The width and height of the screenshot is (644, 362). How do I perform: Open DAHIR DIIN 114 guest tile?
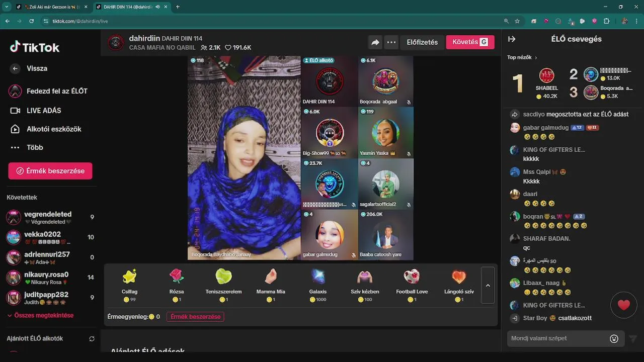tap(330, 80)
